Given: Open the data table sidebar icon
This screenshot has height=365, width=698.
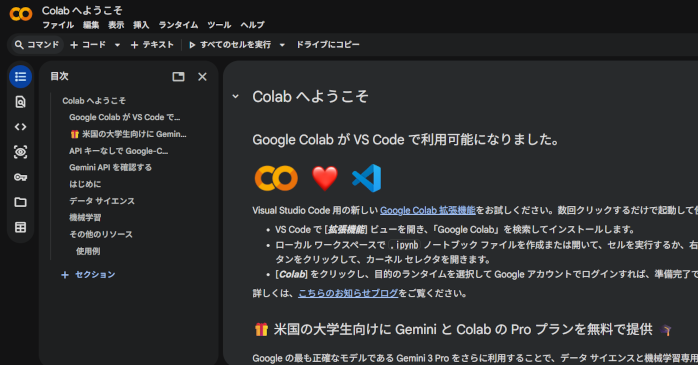Looking at the screenshot, I should click(20, 227).
